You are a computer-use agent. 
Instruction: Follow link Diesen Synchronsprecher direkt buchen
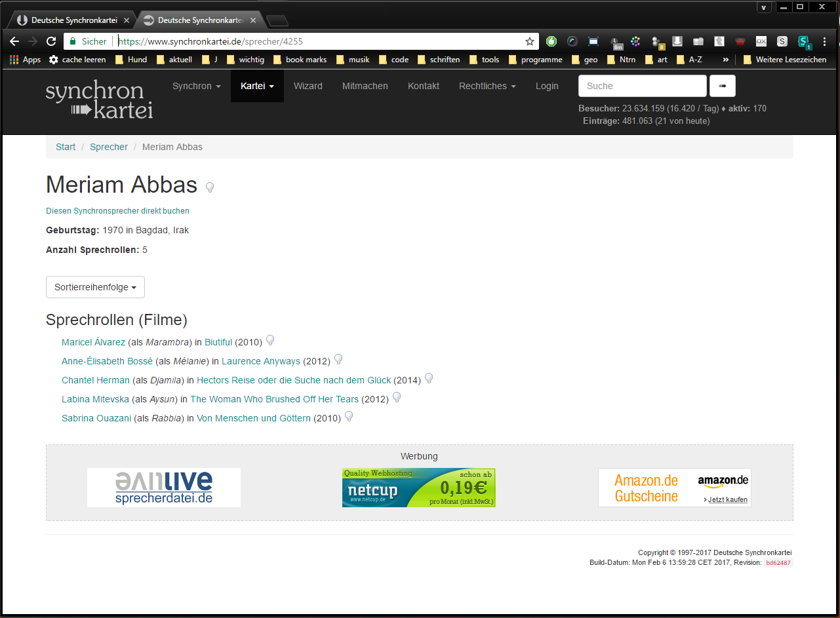tap(117, 211)
